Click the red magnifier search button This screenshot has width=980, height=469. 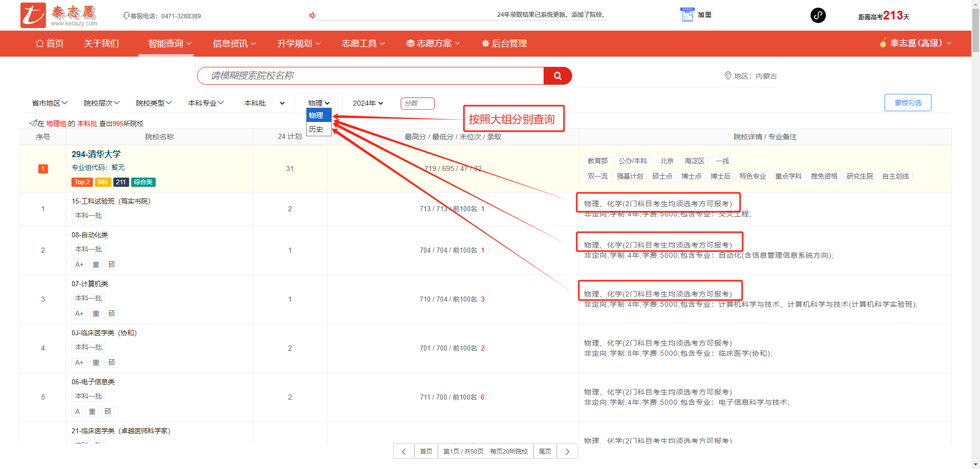[x=557, y=76]
